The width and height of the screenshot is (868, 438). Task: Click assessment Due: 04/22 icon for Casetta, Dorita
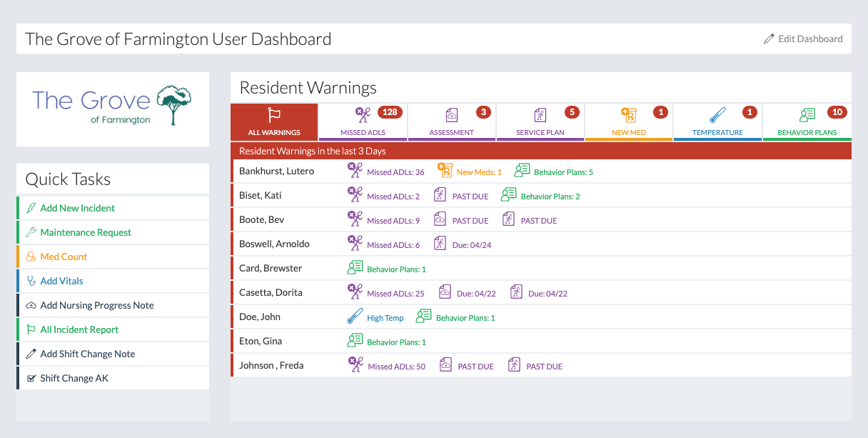[445, 292]
